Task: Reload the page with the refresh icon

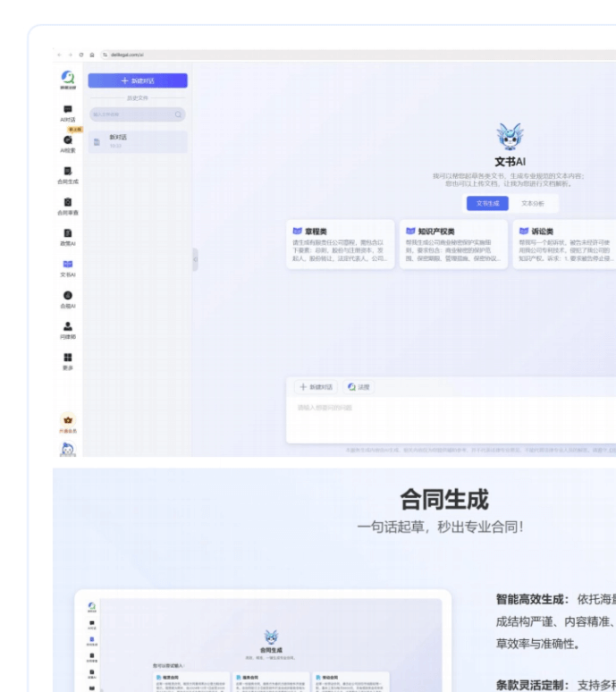Action: [81, 55]
